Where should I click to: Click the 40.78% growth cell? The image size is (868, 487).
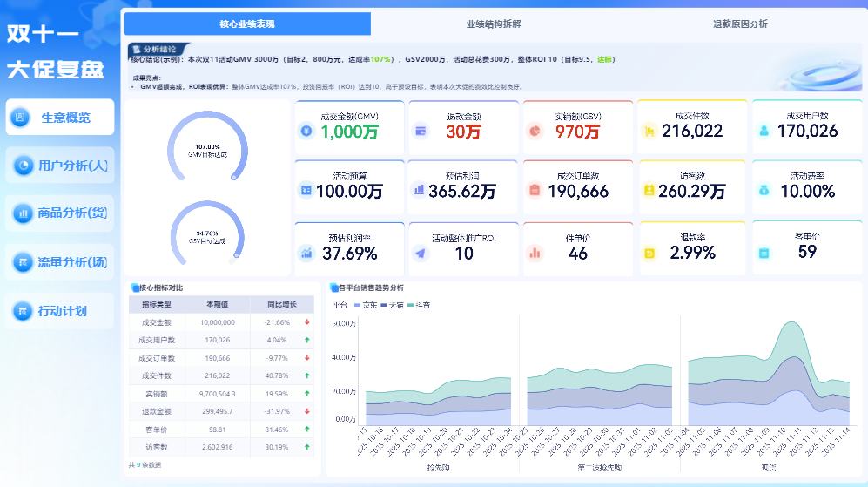tap(277, 375)
